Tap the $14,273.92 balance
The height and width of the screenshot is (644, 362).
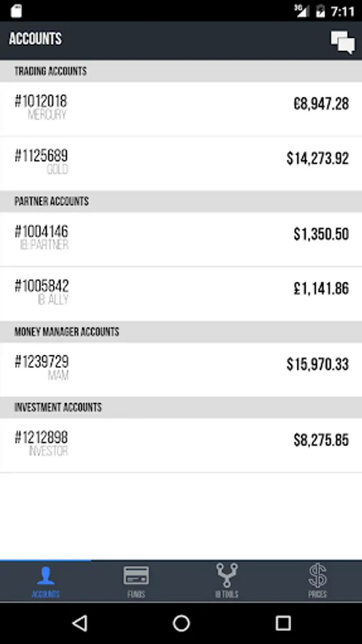[x=318, y=159]
